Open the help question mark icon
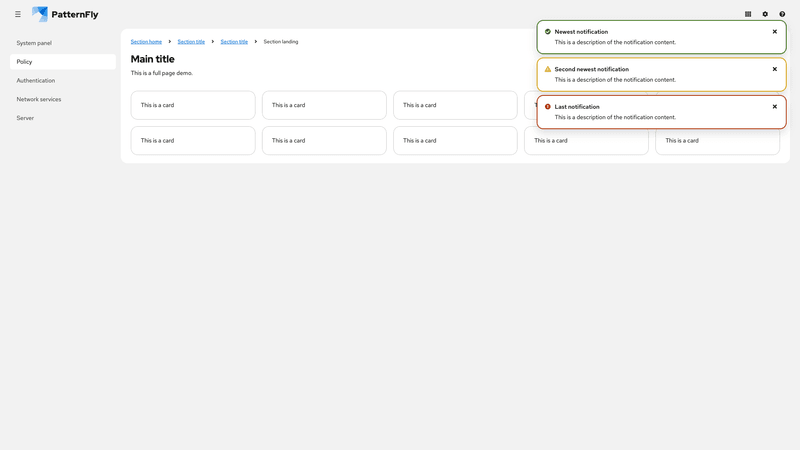Screen dimensions: 800x450 782,14
